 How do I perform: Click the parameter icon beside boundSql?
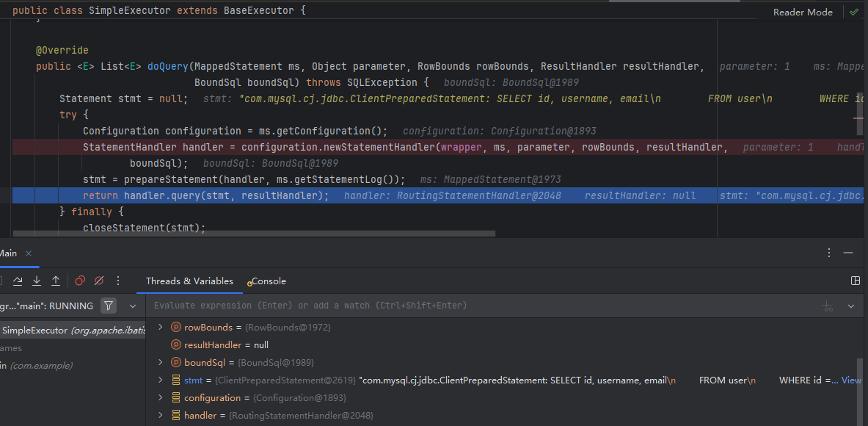coord(176,363)
